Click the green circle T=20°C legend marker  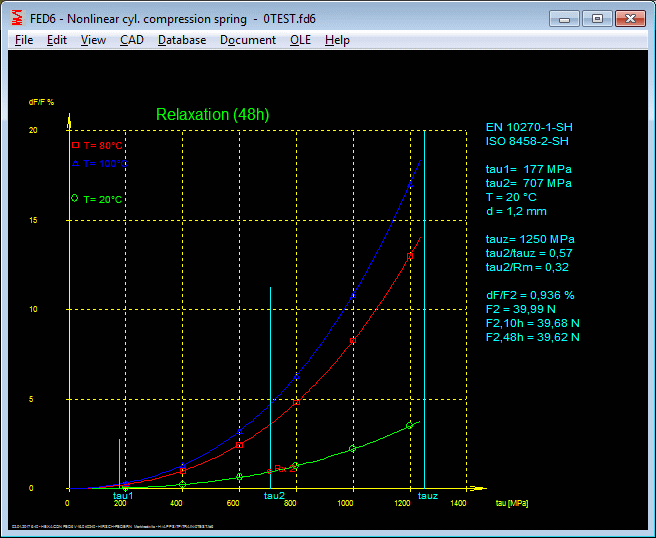click(75, 199)
